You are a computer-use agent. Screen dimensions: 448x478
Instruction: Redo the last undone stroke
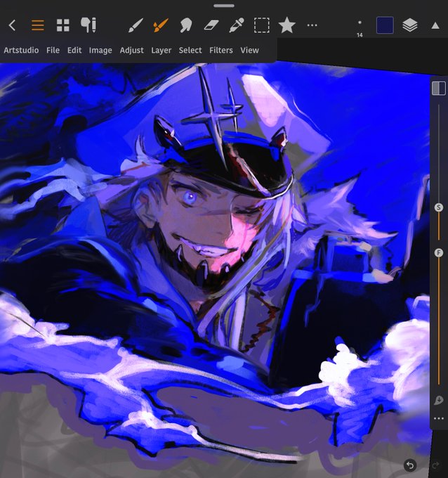pos(436,465)
